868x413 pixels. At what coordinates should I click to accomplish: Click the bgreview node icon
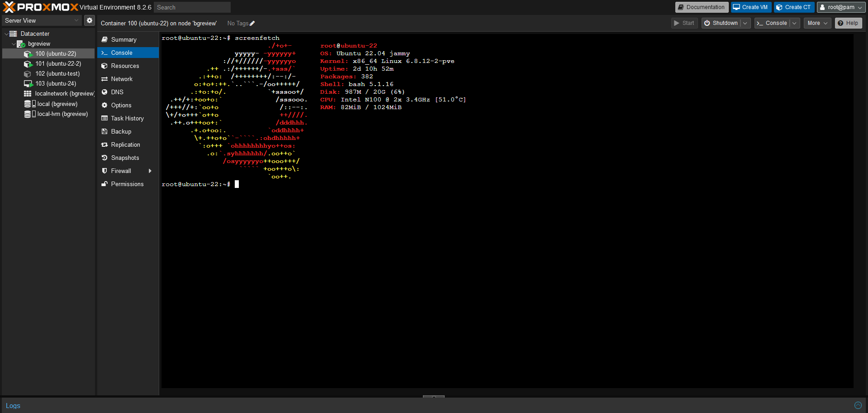(x=21, y=44)
